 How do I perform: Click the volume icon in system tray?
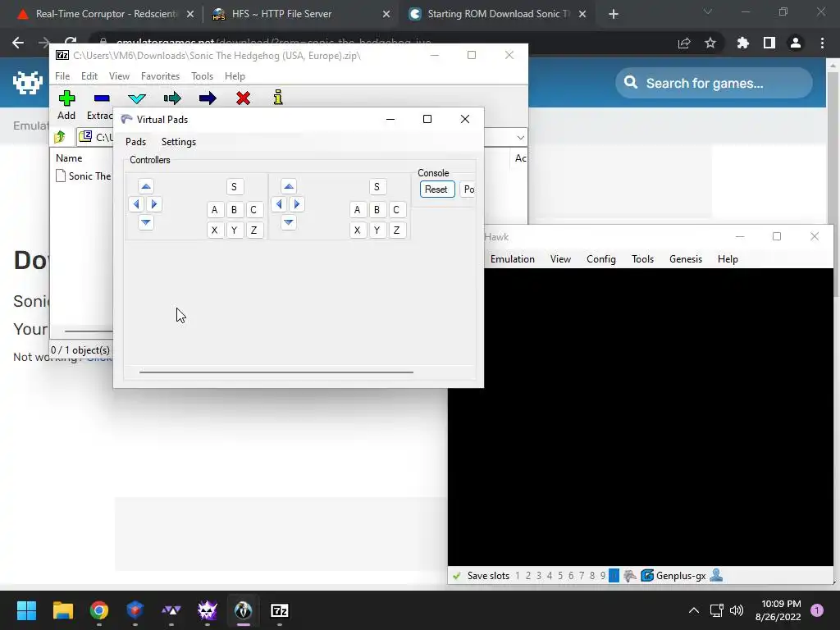click(737, 610)
